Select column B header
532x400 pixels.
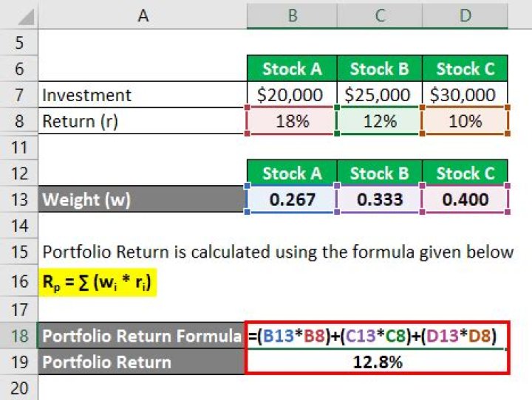(292, 15)
